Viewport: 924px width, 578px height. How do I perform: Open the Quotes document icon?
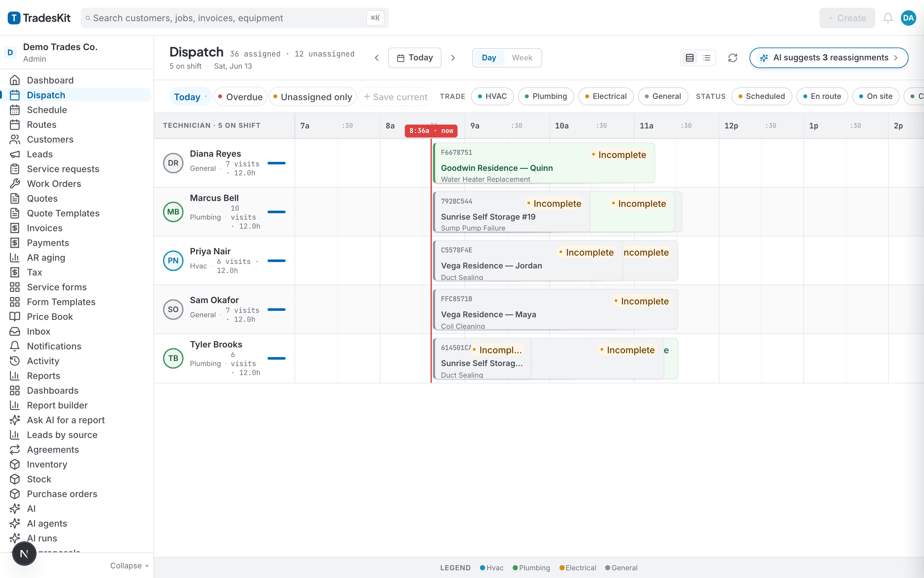pyautogui.click(x=14, y=199)
